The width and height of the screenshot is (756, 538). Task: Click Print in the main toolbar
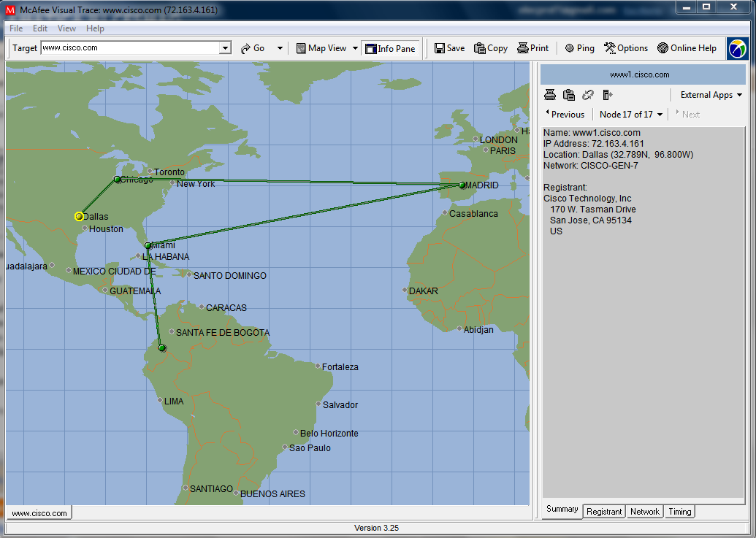(532, 48)
